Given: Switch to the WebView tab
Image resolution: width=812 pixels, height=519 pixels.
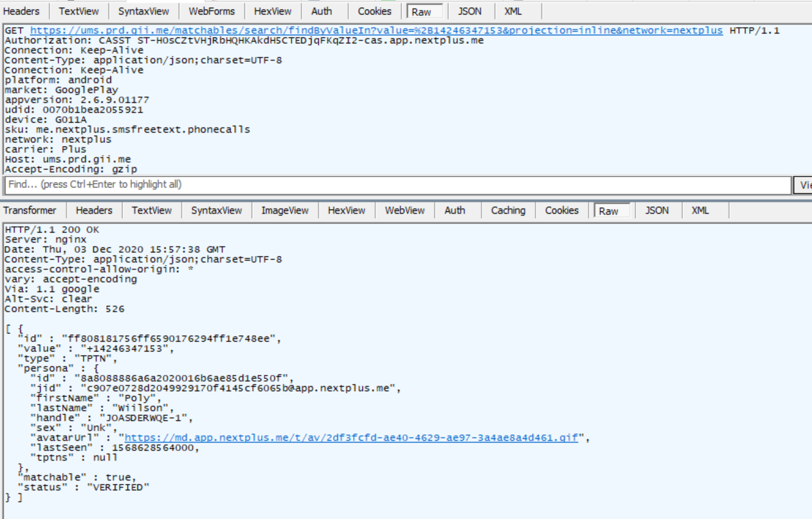Looking at the screenshot, I should (405, 210).
